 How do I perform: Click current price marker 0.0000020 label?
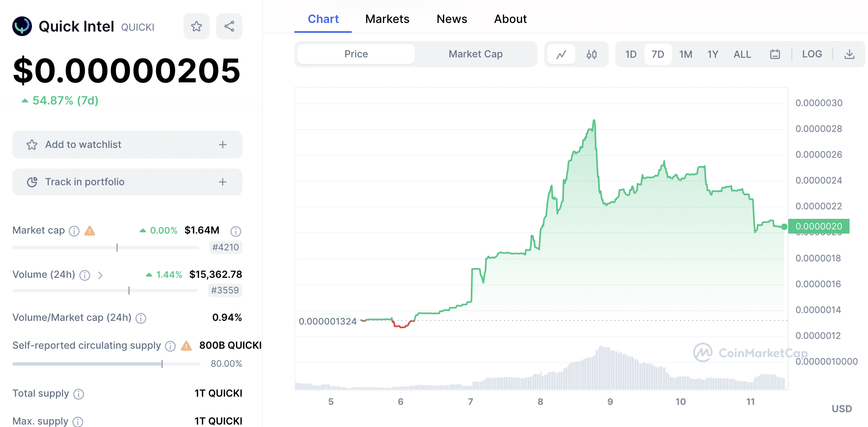[x=819, y=226]
